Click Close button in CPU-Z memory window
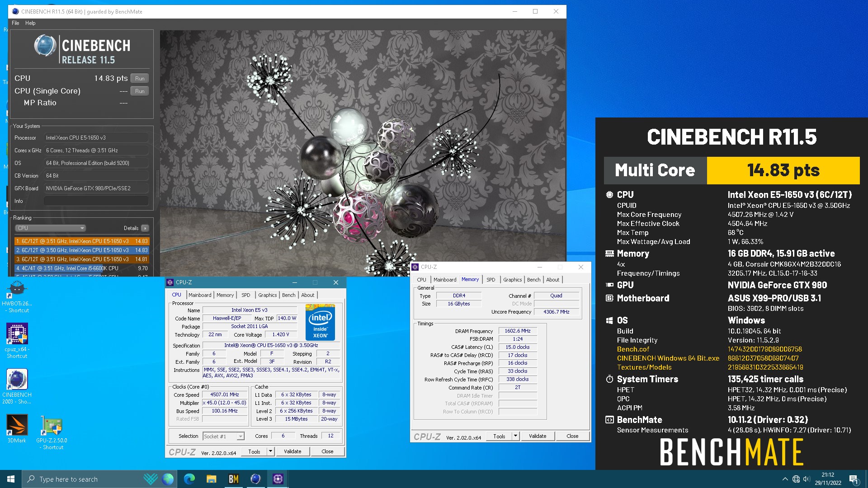This screenshot has height=488, width=868. click(572, 436)
